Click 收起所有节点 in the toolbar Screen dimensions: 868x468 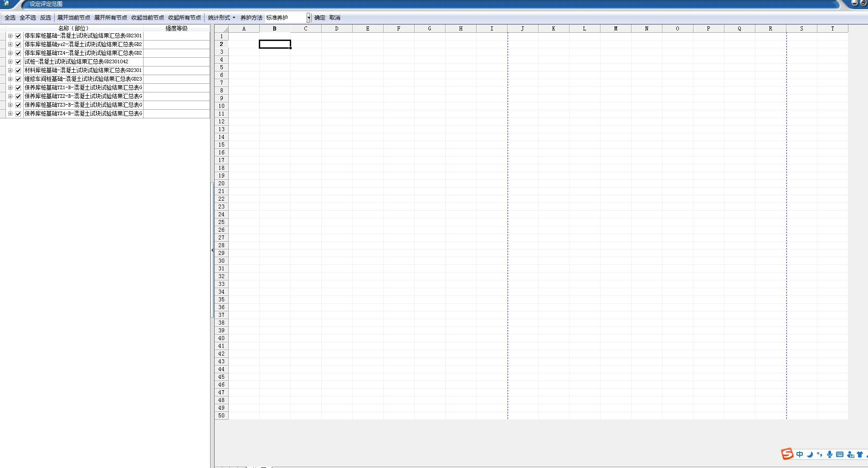point(185,18)
